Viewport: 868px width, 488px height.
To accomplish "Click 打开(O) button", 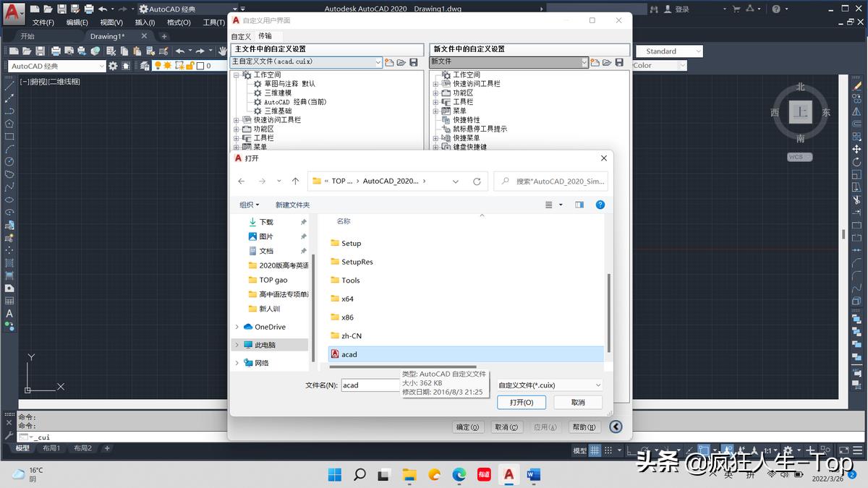I will [522, 403].
